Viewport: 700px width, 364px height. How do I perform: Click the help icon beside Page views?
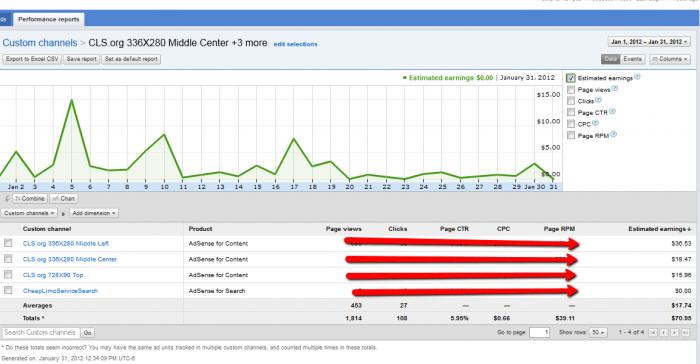[615, 88]
